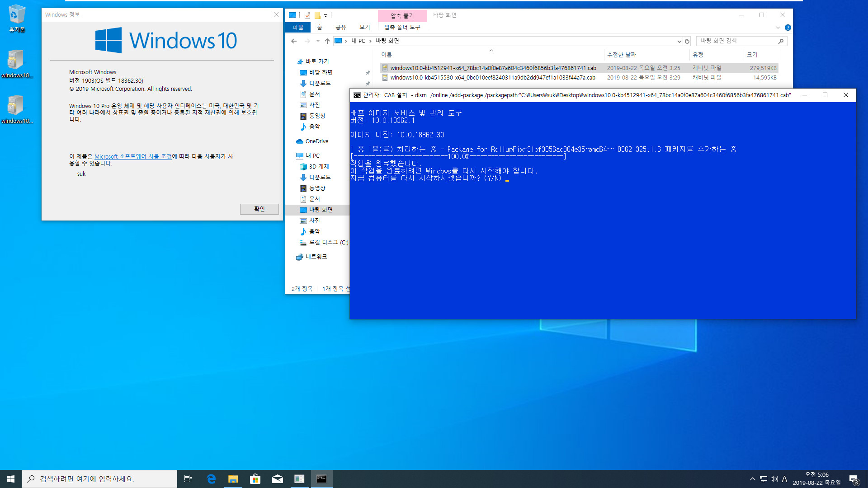Viewport: 868px width, 488px height.
Task: Open the 공유 ribbon tab
Action: [x=341, y=27]
